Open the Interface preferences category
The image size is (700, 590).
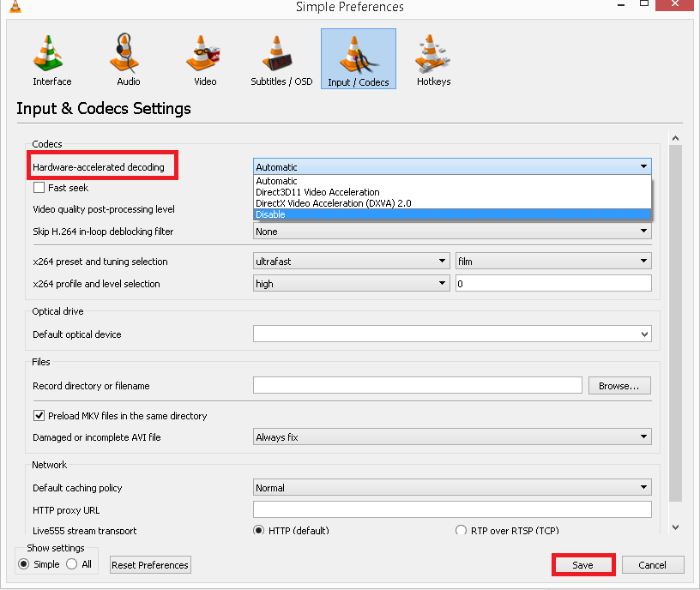tap(51, 59)
